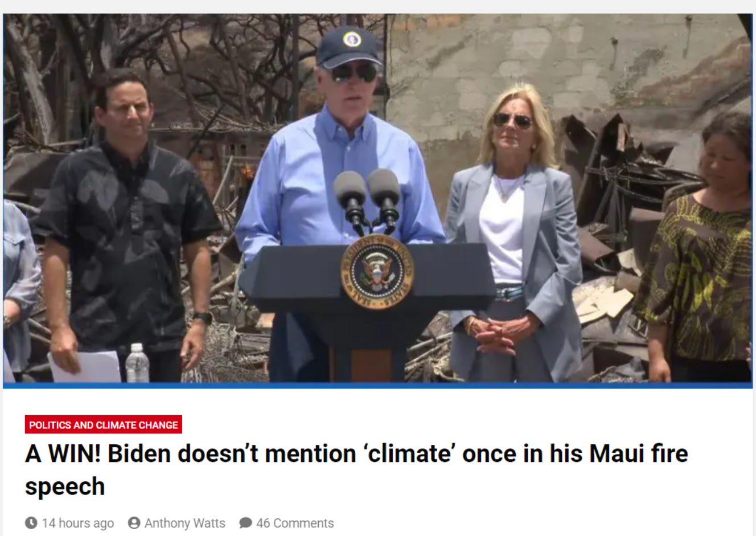Viewport: 756px width, 536px height.
Task: Click the twin microphones on the lectern
Action: click(368, 199)
